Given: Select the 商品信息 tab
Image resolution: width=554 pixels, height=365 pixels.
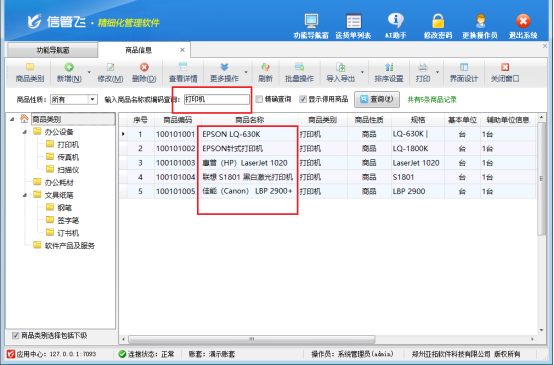Looking at the screenshot, I should 138,50.
